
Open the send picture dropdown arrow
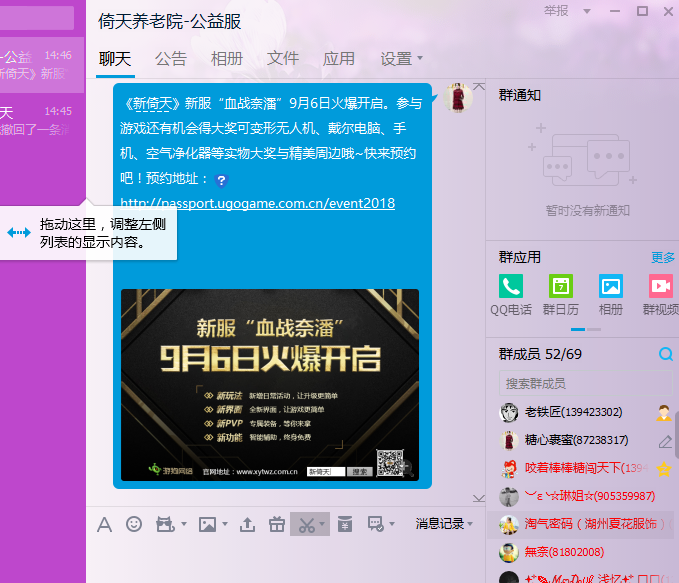[225, 524]
